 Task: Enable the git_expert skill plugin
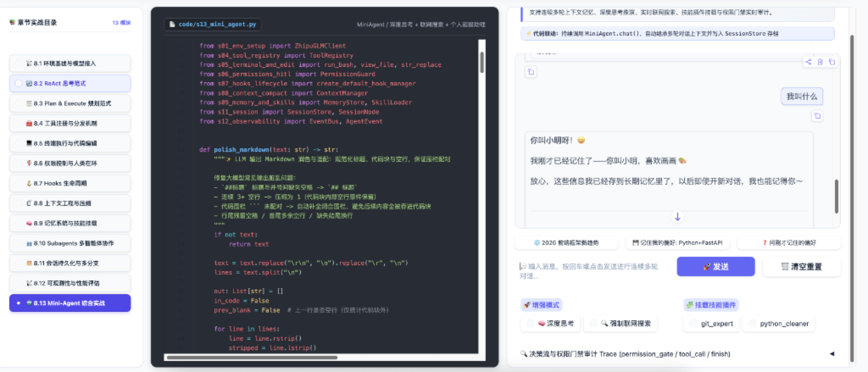[693, 323]
